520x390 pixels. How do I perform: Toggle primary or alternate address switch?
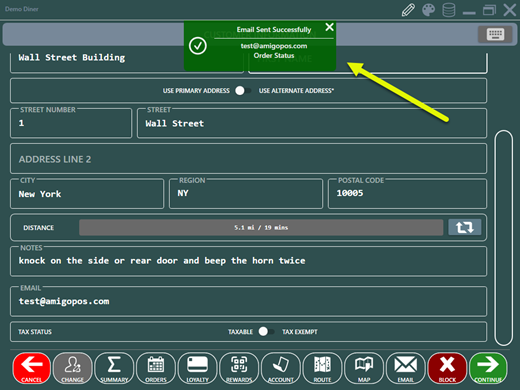pos(243,91)
